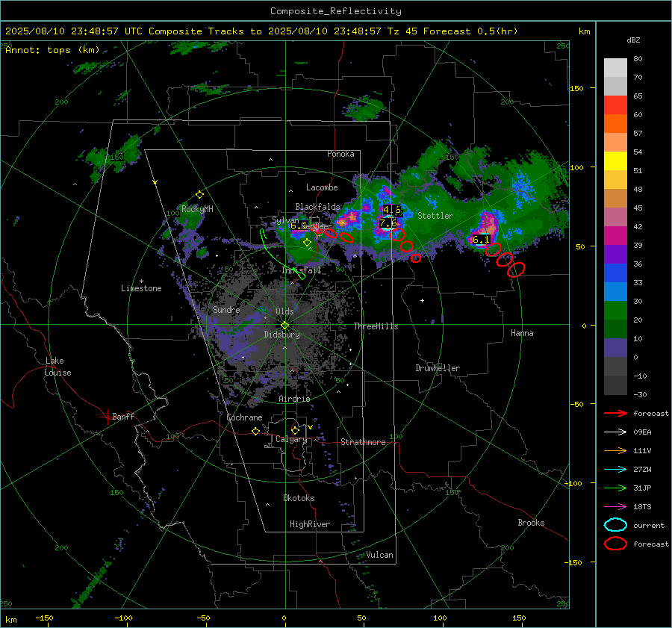The height and width of the screenshot is (628, 672).
Task: Click the Banff label
Action: 123,416
